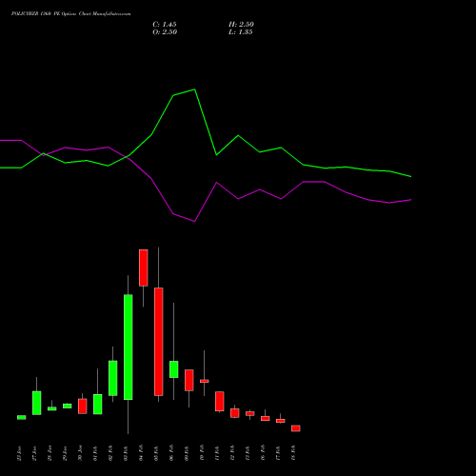Select the 10 Feb date label
The height and width of the screenshot is (476, 476).
pos(202,453)
